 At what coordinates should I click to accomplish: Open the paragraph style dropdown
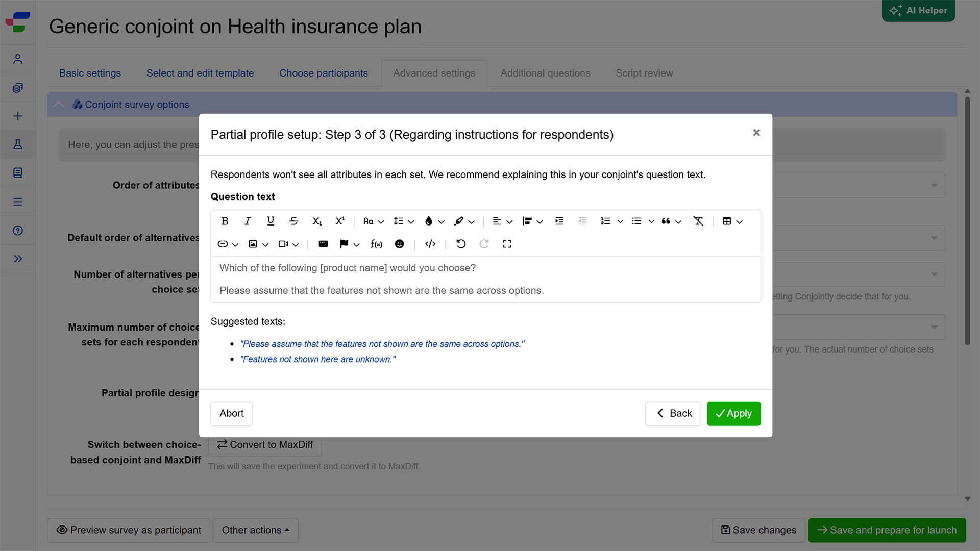click(x=532, y=221)
